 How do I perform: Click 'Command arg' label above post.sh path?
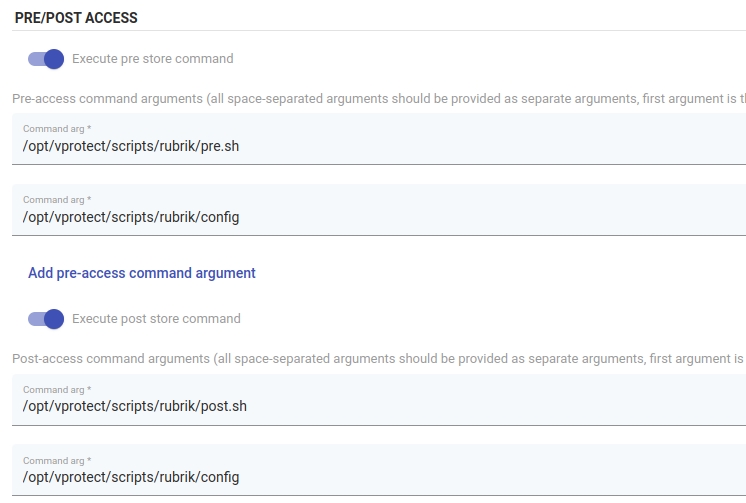[x=57, y=389]
